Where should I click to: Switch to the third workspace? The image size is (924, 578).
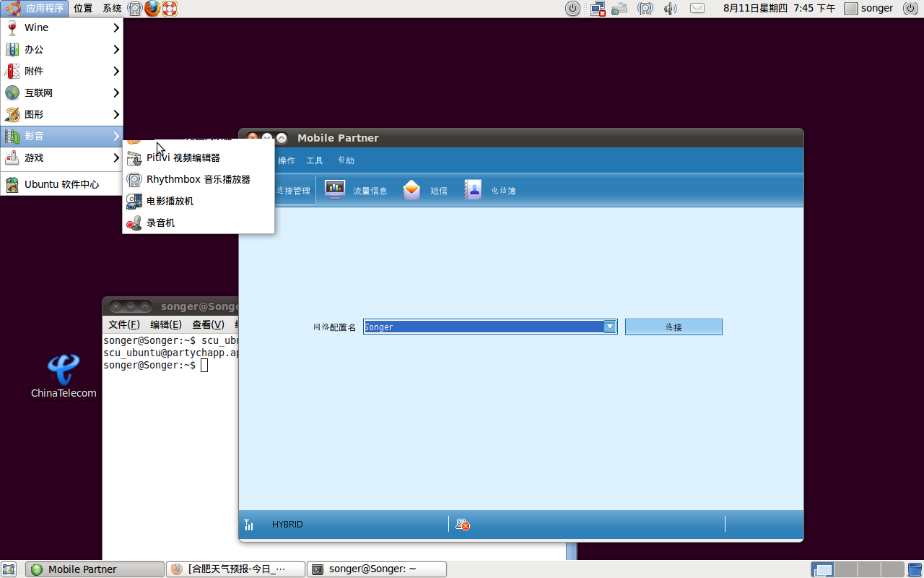868,569
